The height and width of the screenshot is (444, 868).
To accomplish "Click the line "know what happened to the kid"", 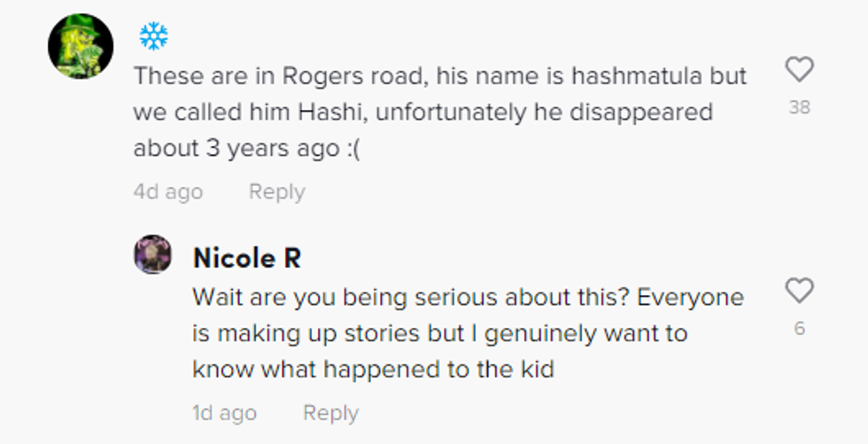I will (x=373, y=370).
